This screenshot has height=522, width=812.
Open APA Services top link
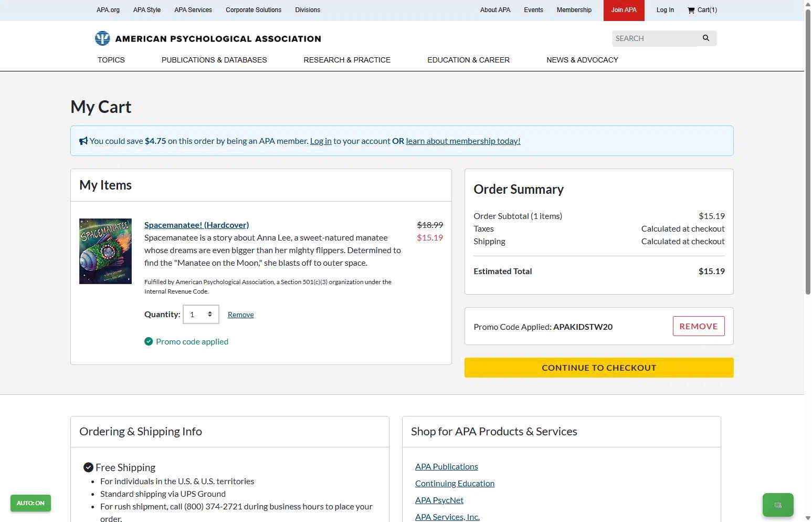pos(193,10)
